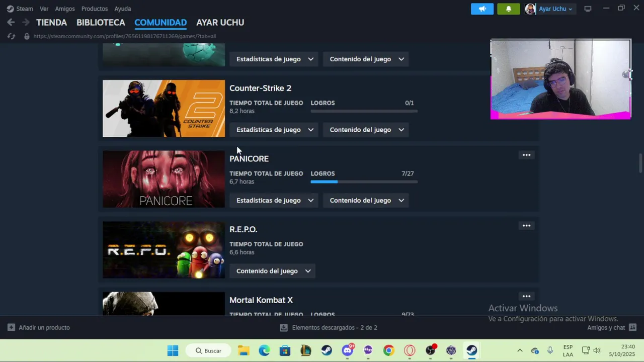Expand PANICORE Contenido del juego
The image size is (644, 362).
pos(367,200)
